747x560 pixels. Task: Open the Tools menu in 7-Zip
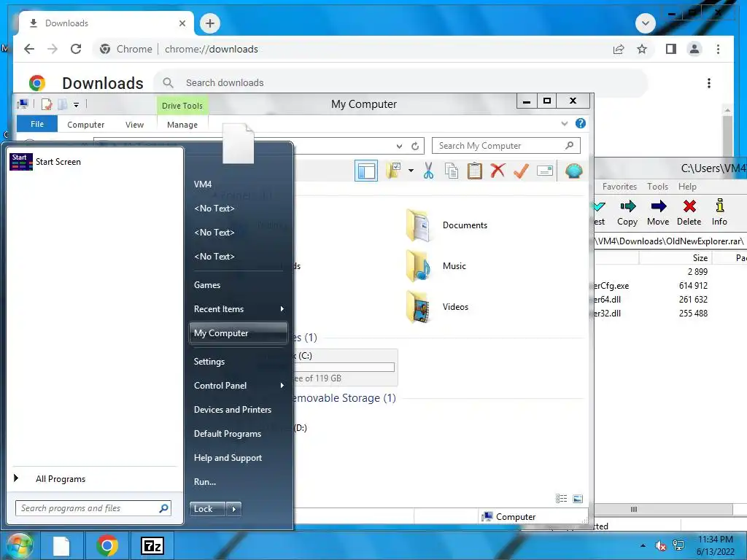point(657,187)
